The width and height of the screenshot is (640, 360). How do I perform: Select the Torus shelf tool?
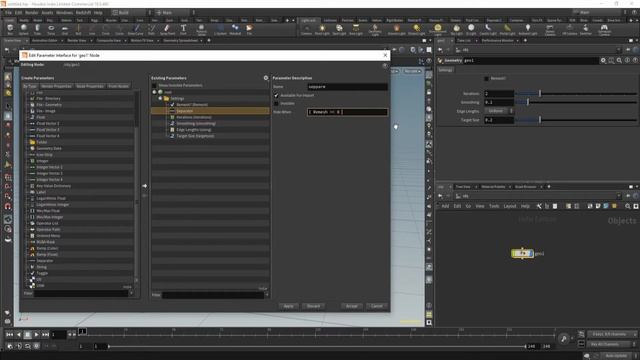point(51,29)
